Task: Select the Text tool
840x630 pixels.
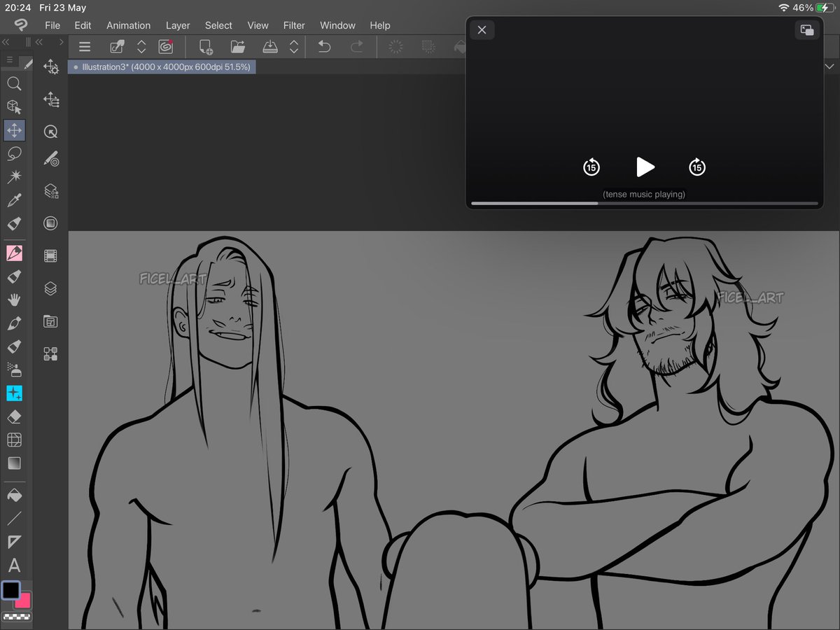Action: coord(15,565)
